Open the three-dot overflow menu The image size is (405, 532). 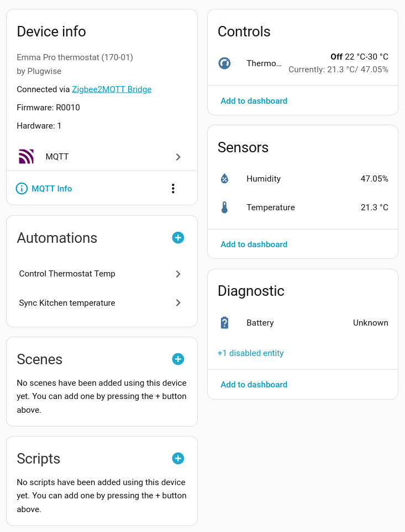click(x=173, y=189)
